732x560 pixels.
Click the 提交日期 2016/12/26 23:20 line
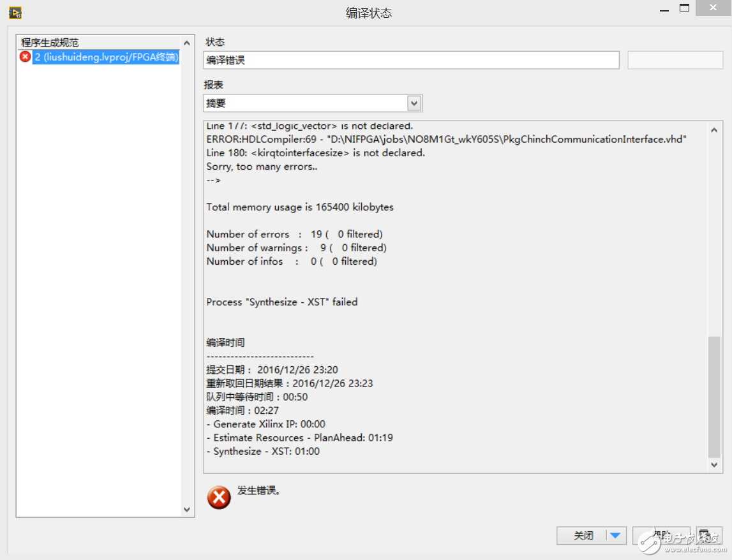click(272, 369)
